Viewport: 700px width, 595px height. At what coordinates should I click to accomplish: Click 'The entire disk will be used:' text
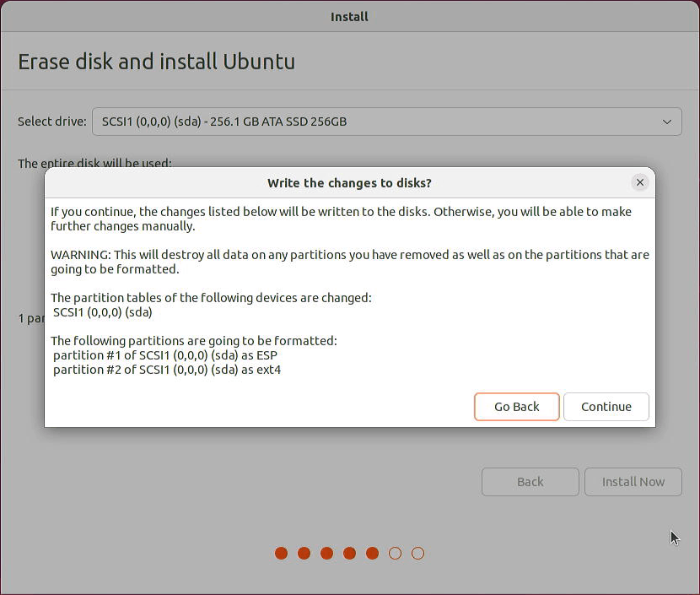pos(94,163)
